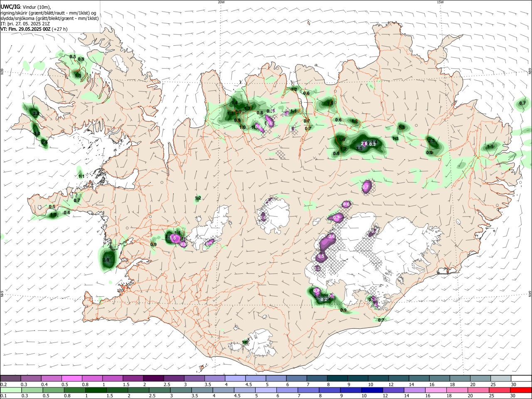Click the 0.7 value offshore at the east edge
The width and height of the screenshot is (532, 399).
click(x=522, y=103)
